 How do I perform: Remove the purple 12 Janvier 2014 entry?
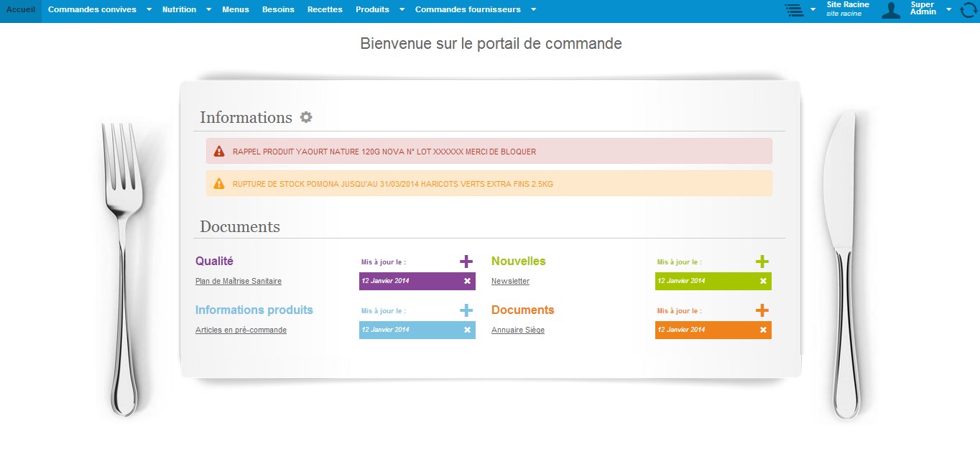[467, 281]
